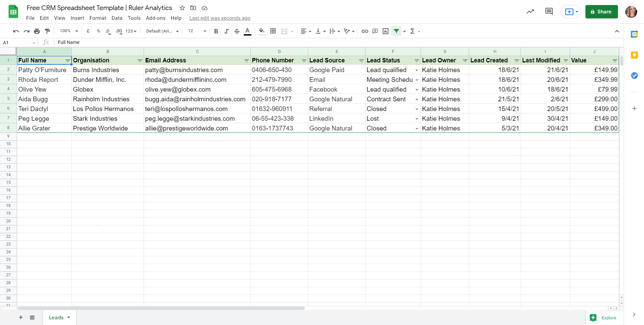The image size is (644, 325).
Task: Open the zoom level dropdown
Action: (x=68, y=31)
